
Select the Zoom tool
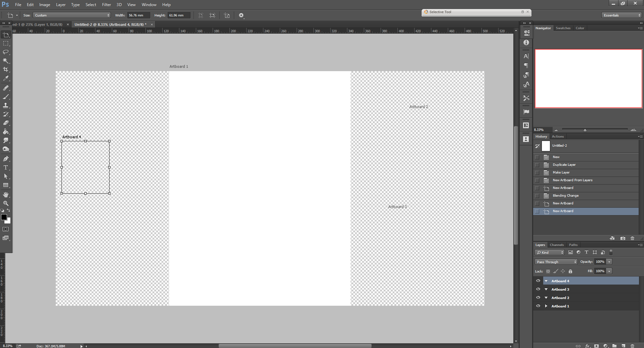[x=6, y=203]
